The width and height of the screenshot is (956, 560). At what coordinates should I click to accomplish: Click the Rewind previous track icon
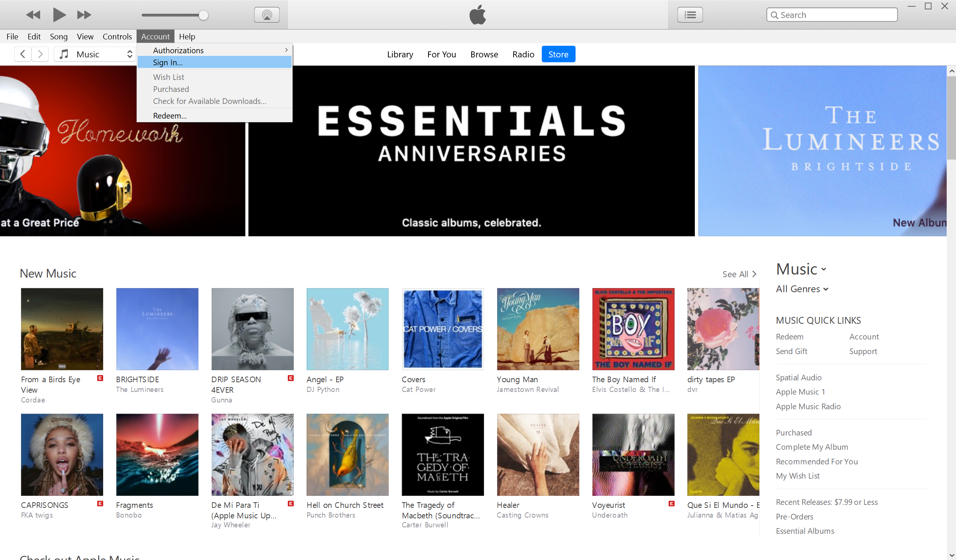click(x=33, y=15)
